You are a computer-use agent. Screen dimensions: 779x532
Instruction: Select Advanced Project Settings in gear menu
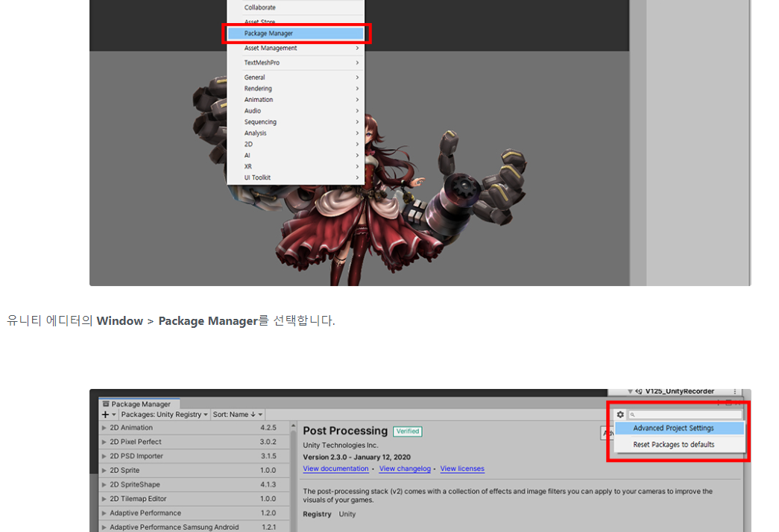[679, 428]
